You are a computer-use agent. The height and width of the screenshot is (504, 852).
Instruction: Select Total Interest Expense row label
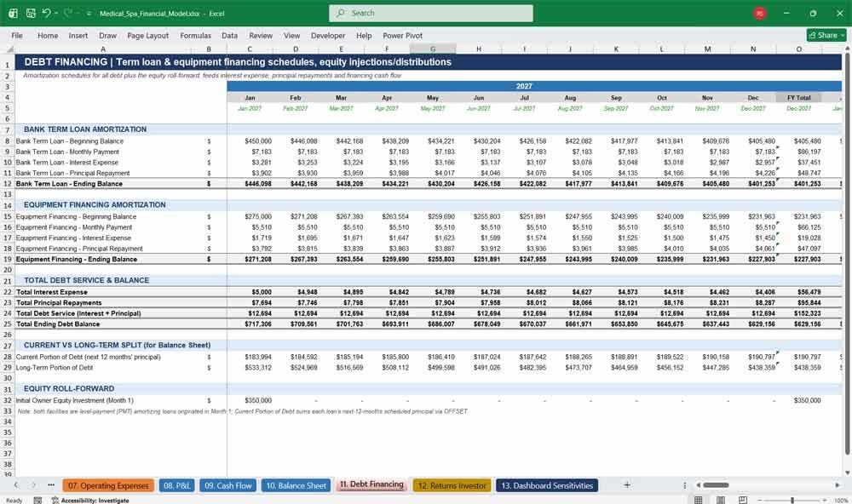point(52,292)
